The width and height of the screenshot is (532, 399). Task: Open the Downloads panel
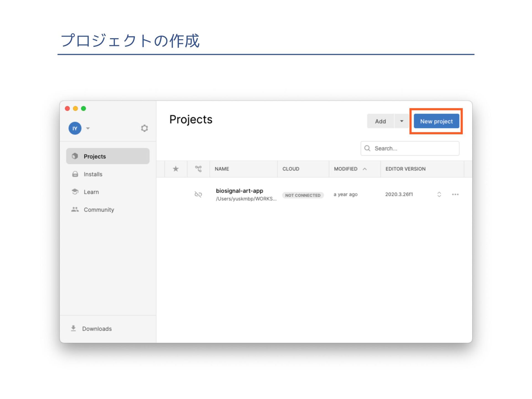click(x=97, y=329)
